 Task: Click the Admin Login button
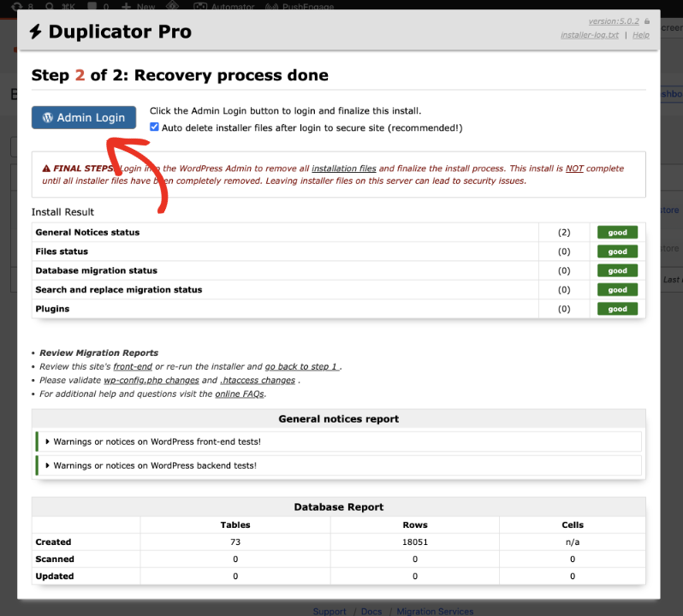tap(84, 117)
